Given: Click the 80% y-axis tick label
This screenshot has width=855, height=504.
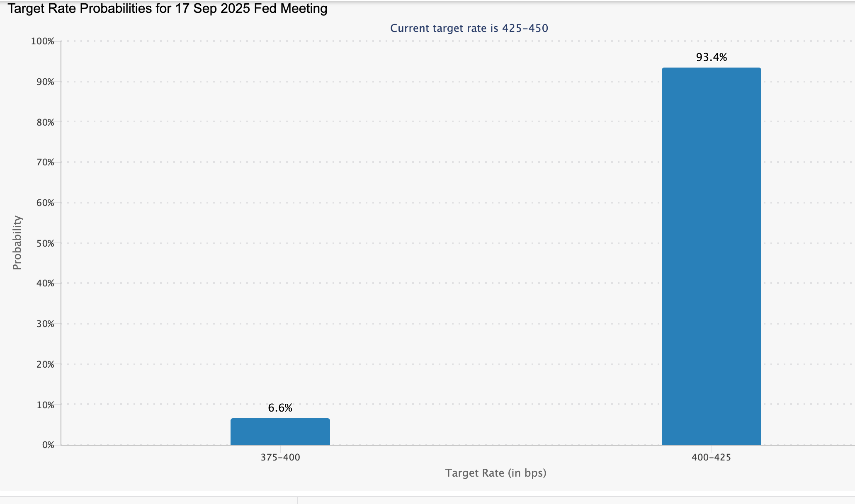Looking at the screenshot, I should coord(45,122).
